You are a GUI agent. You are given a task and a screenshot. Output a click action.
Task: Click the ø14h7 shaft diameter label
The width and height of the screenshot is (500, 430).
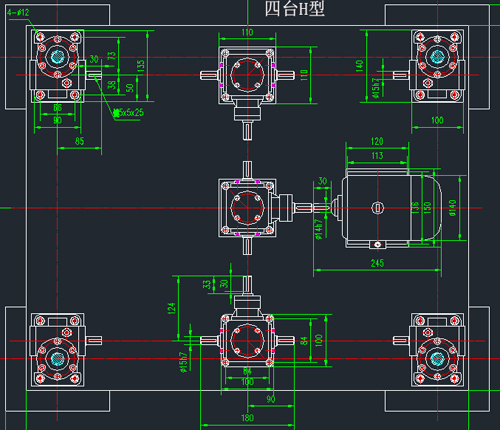tap(319, 229)
